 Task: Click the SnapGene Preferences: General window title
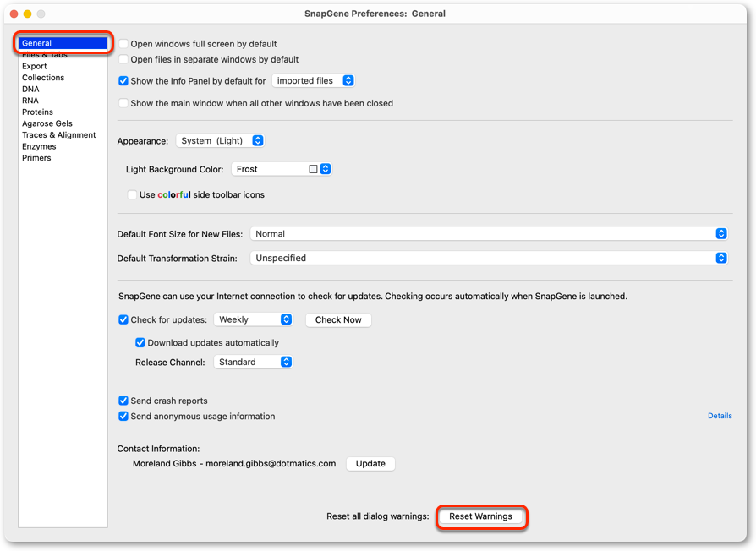375,14
